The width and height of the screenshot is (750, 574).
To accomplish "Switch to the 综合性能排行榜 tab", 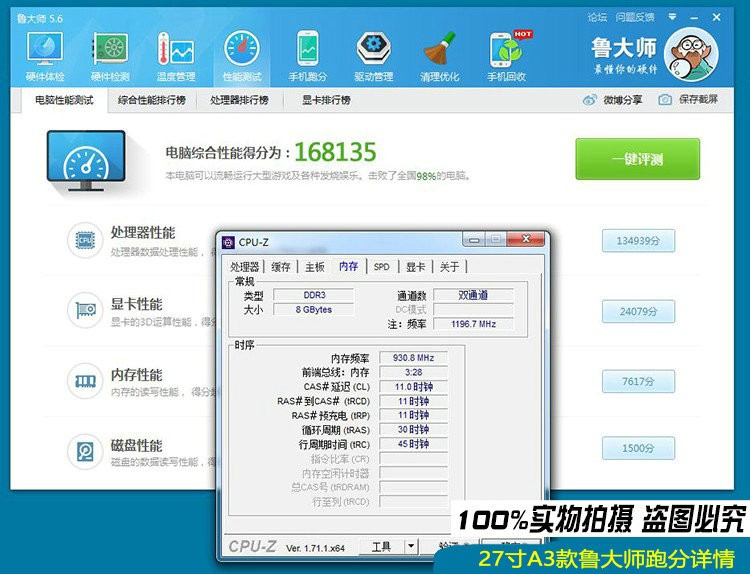I will [151, 100].
